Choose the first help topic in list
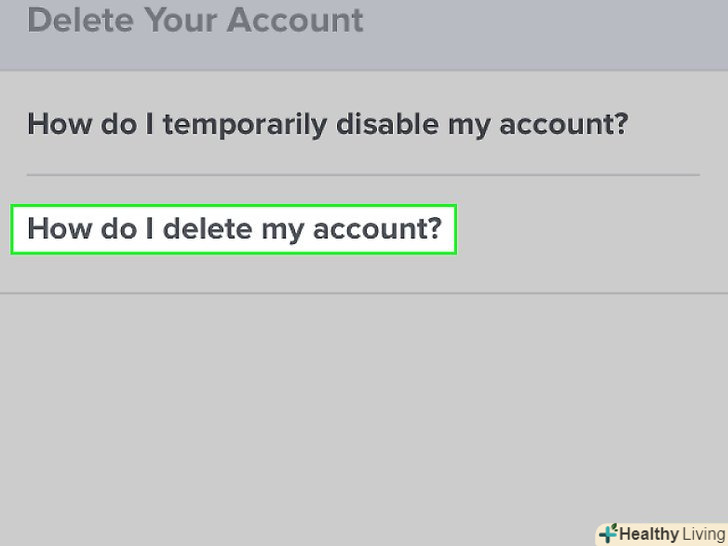The width and height of the screenshot is (728, 546). point(328,124)
